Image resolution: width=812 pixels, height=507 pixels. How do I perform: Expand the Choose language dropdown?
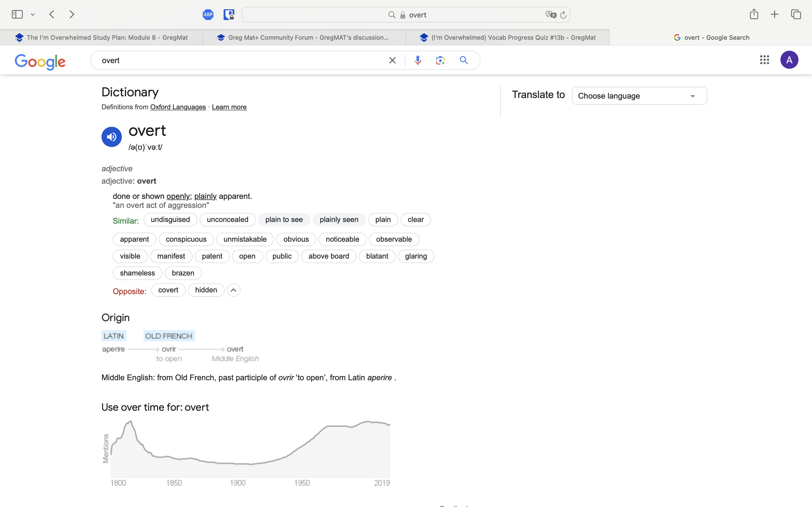[639, 96]
